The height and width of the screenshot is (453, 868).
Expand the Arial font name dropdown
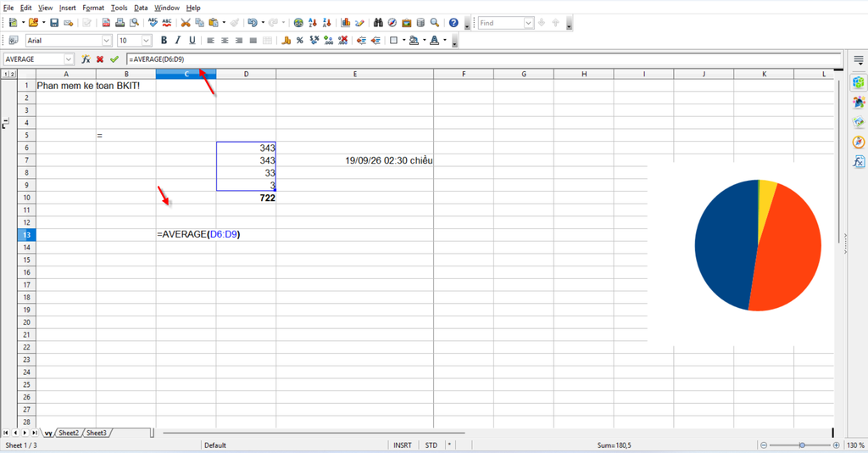[x=106, y=41]
